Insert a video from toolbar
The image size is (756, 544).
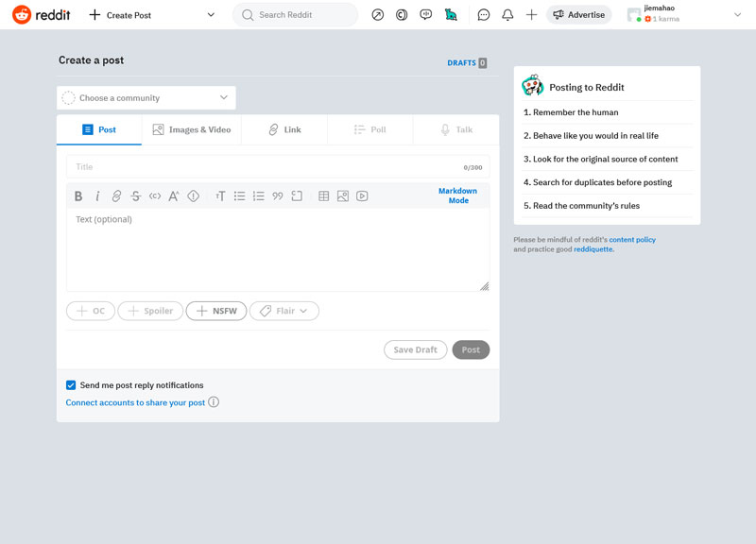point(362,196)
